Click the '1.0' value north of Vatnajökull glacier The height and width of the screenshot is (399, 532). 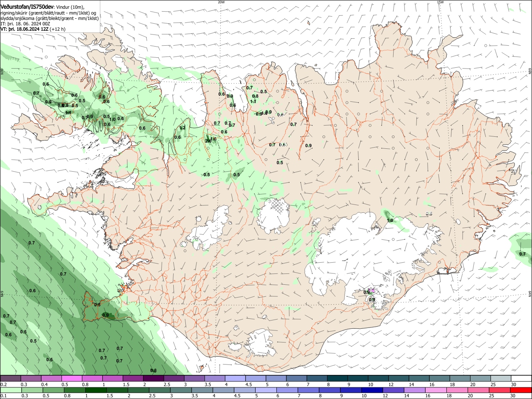click(390, 220)
